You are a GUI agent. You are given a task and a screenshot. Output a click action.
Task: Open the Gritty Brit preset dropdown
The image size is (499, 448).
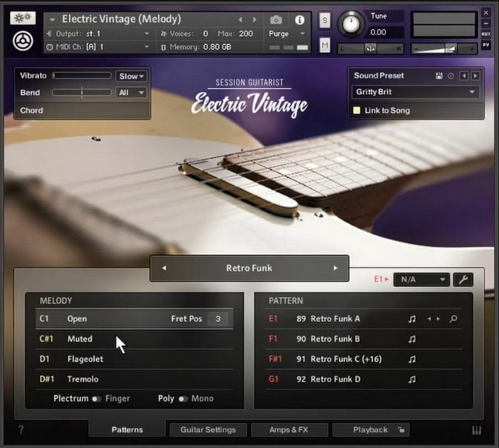click(416, 92)
